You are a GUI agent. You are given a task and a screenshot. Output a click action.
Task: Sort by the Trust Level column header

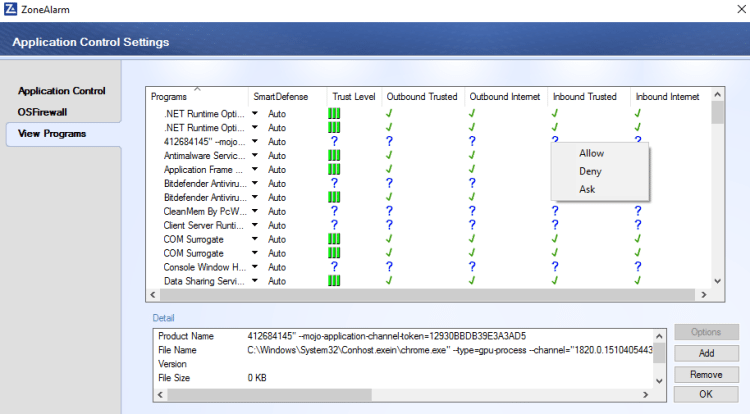point(354,97)
